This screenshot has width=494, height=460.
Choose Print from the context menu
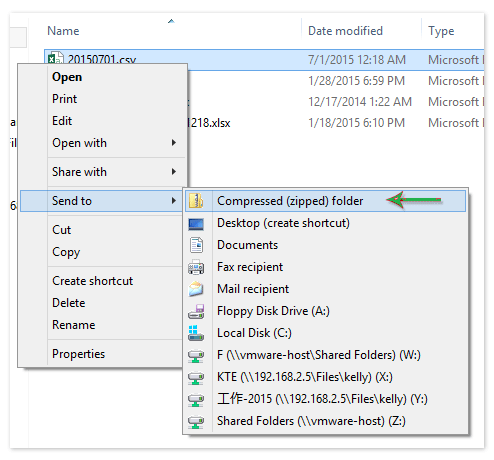coord(64,99)
